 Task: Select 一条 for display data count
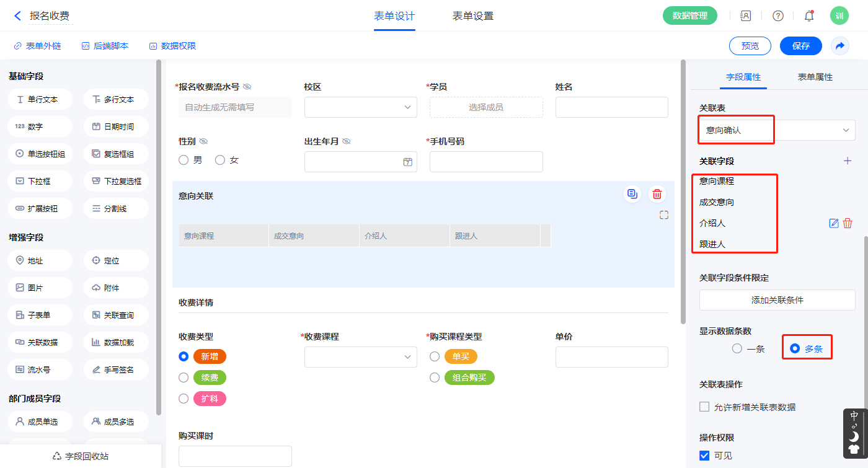tap(737, 349)
